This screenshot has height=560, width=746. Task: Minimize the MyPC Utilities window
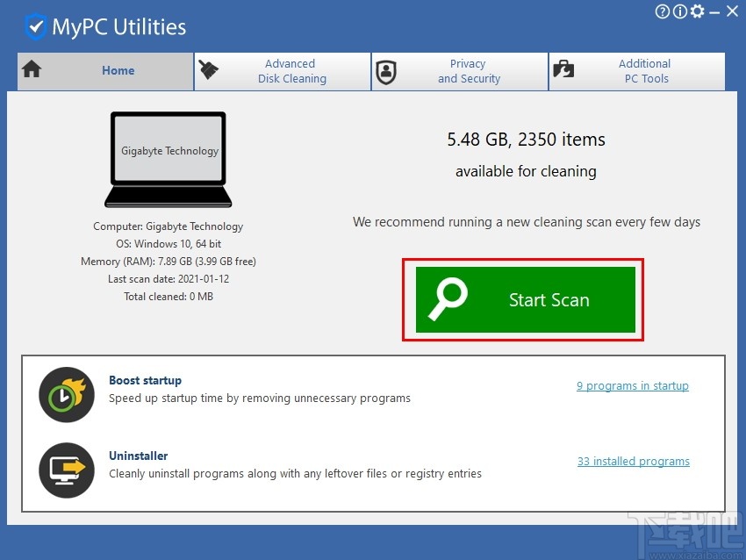coord(715,11)
